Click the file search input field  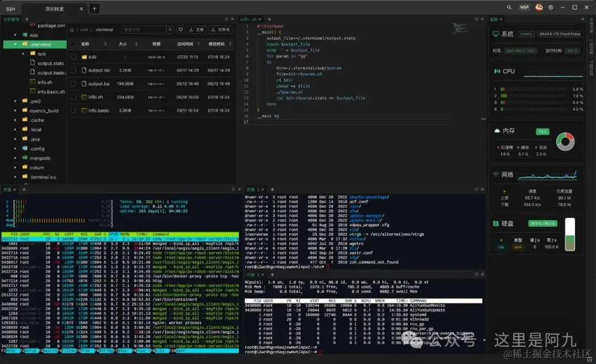[x=144, y=30]
